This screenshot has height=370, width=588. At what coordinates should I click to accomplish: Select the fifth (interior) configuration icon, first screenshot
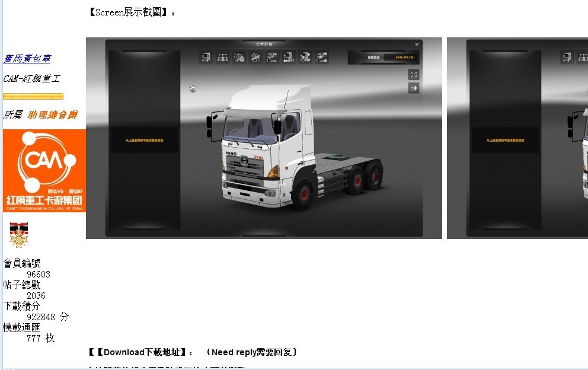[x=272, y=58]
